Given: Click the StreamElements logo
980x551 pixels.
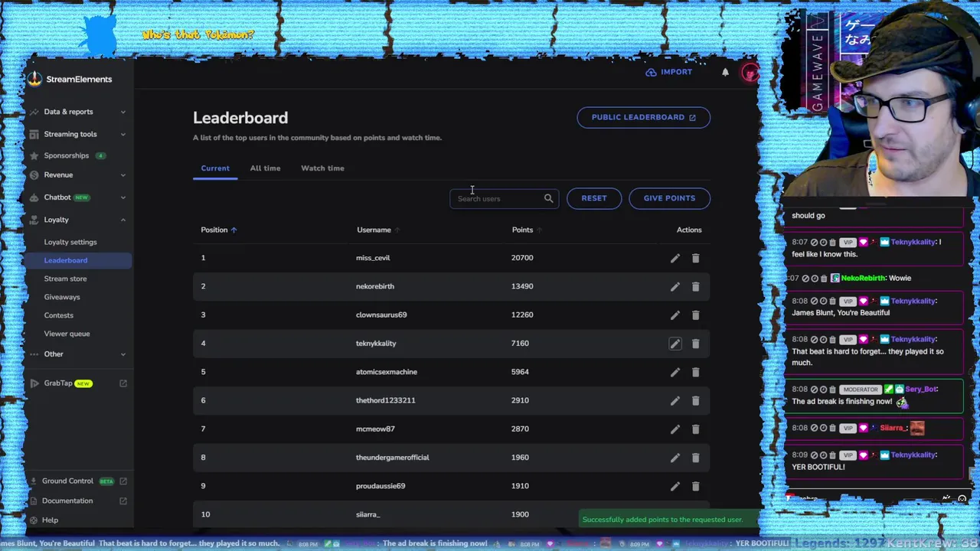Looking at the screenshot, I should (x=70, y=79).
